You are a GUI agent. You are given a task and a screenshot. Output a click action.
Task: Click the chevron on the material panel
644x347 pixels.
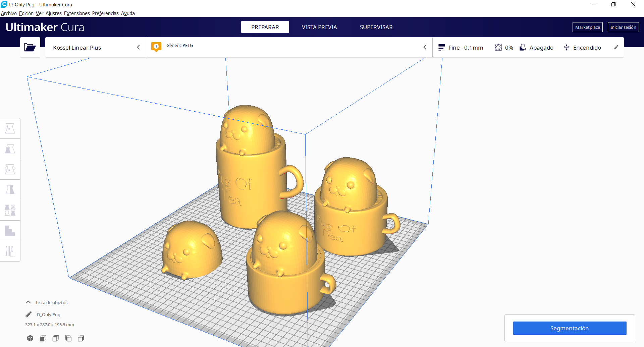(425, 47)
